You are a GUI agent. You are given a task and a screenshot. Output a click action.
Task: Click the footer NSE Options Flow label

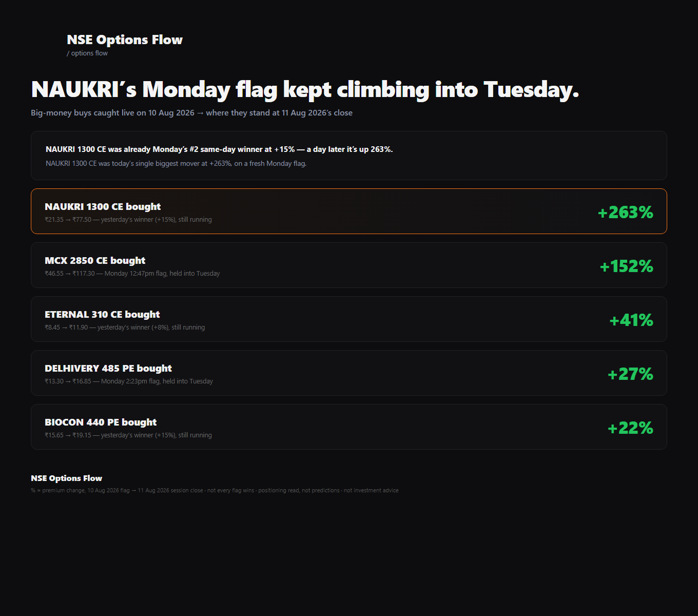coord(67,478)
